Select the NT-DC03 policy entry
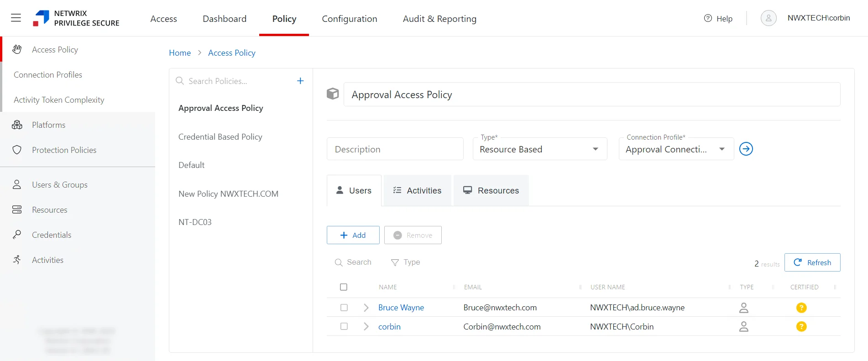The image size is (868, 361). pyautogui.click(x=195, y=222)
